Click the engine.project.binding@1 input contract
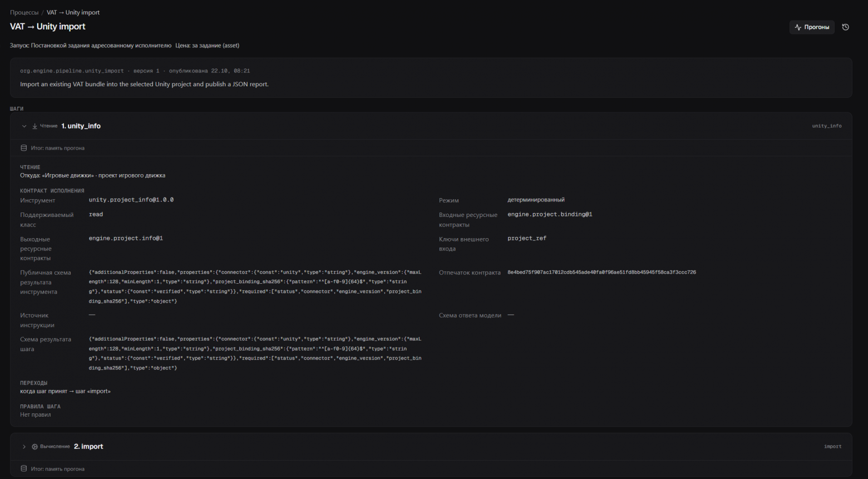Viewport: 868px width, 479px height. (x=550, y=214)
